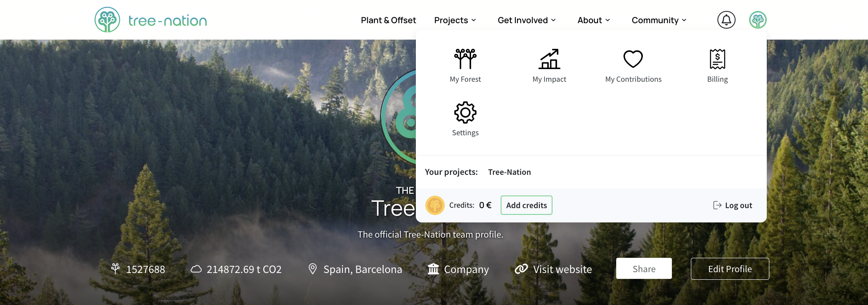Open the notifications bell
The image size is (868, 305).
tap(726, 20)
